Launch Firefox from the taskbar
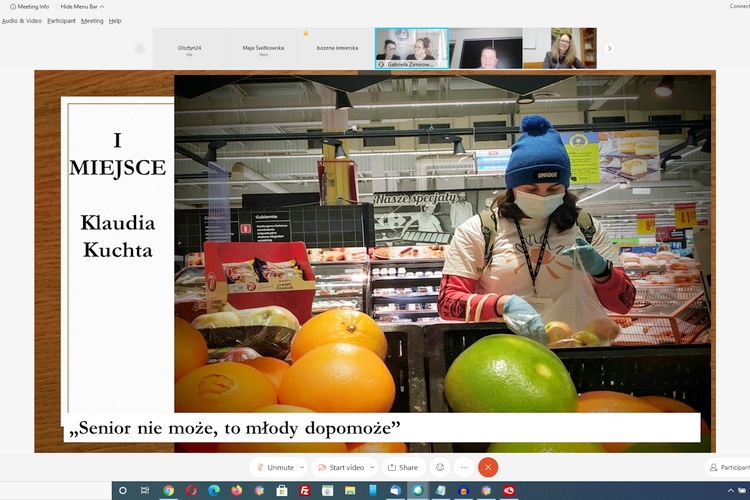 (237, 491)
